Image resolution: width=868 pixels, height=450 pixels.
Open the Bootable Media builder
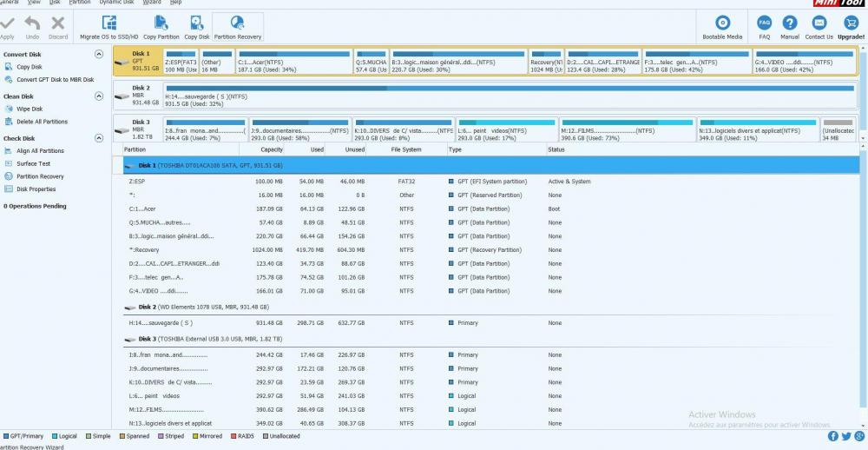point(722,23)
